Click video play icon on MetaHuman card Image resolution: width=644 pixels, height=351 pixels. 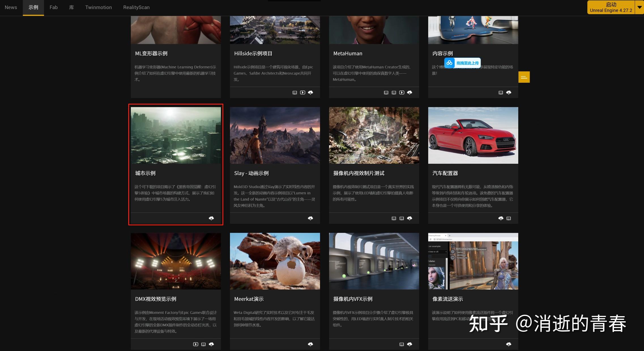402,92
